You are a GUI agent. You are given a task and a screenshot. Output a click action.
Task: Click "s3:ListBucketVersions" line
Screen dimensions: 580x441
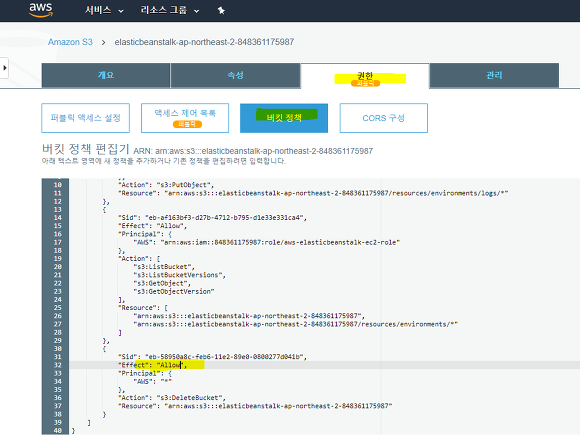[x=179, y=275]
